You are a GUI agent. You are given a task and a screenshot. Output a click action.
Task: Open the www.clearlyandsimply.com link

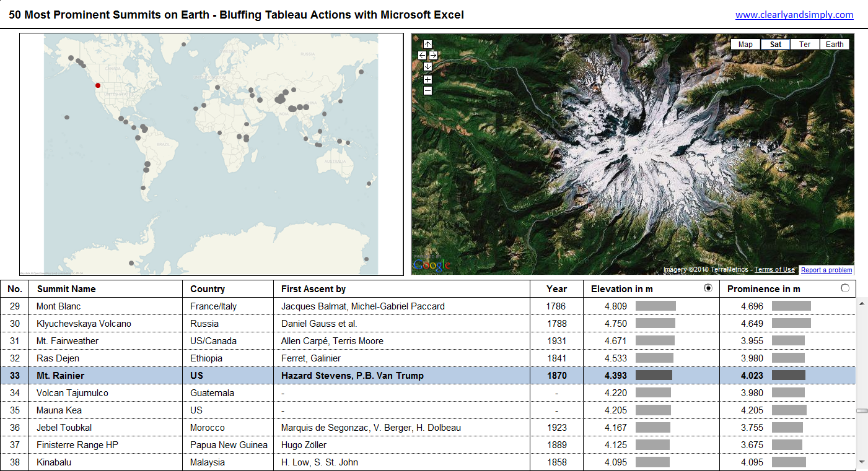794,15
